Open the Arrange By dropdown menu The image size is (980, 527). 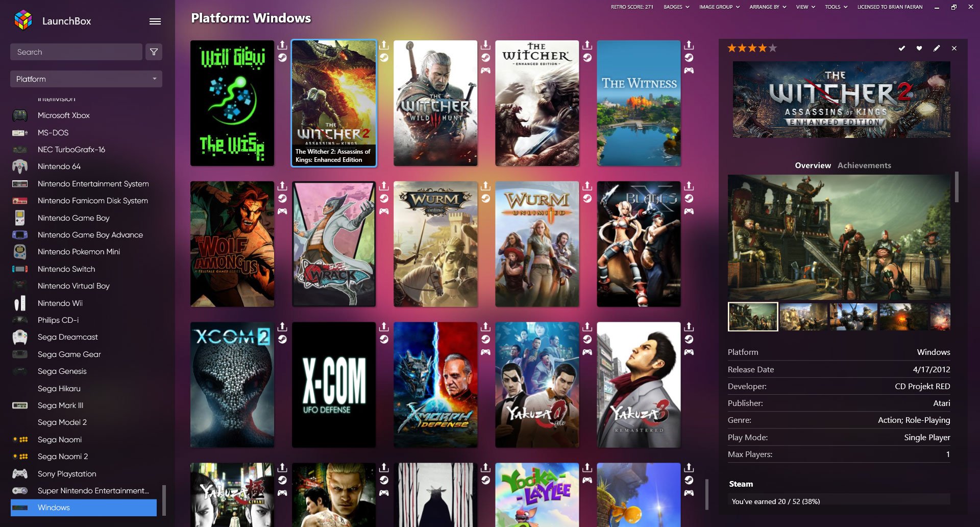768,7
